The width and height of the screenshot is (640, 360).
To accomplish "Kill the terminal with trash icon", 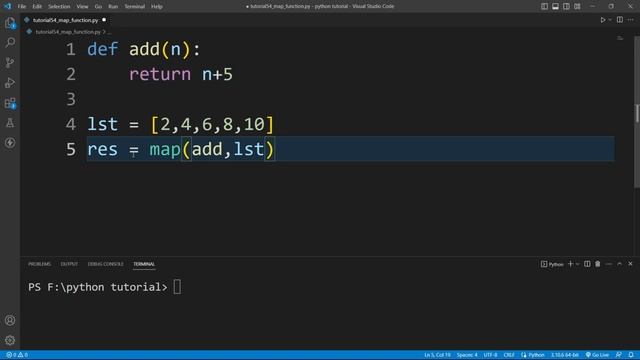I will 598,264.
